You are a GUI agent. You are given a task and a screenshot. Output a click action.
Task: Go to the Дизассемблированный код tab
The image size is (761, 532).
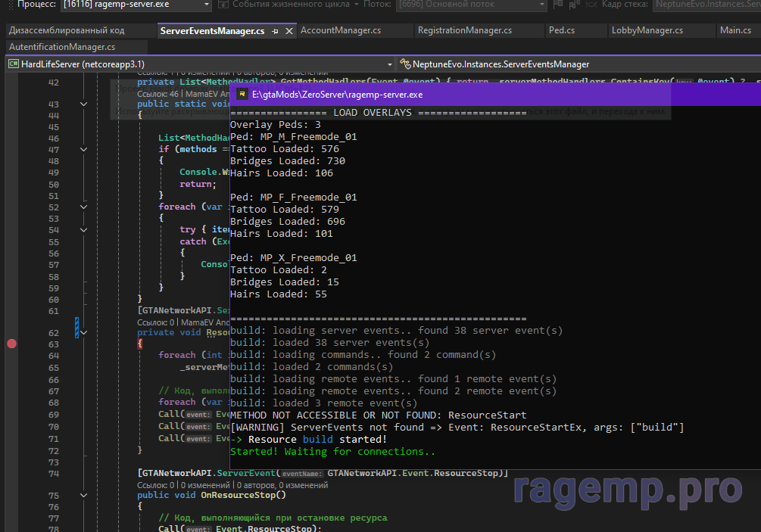(x=67, y=31)
